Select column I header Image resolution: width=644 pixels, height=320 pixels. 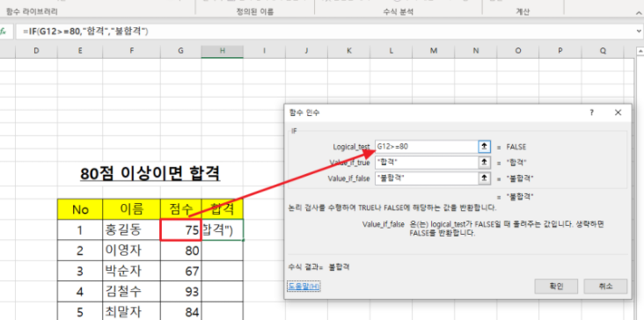[264, 51]
